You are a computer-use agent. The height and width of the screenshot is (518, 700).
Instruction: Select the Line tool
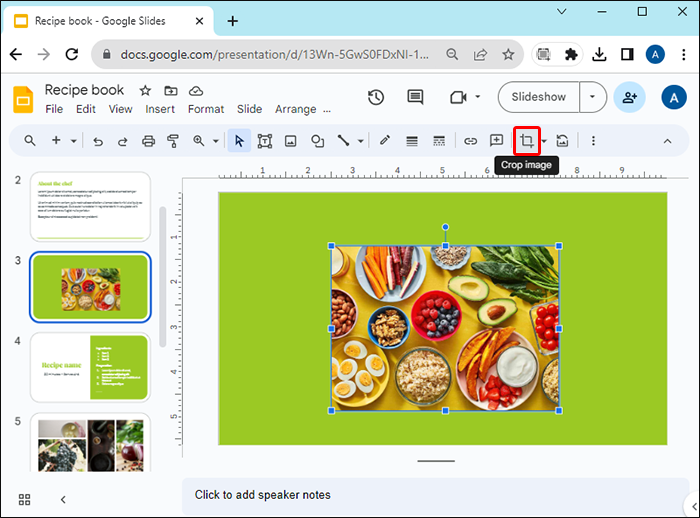(343, 141)
